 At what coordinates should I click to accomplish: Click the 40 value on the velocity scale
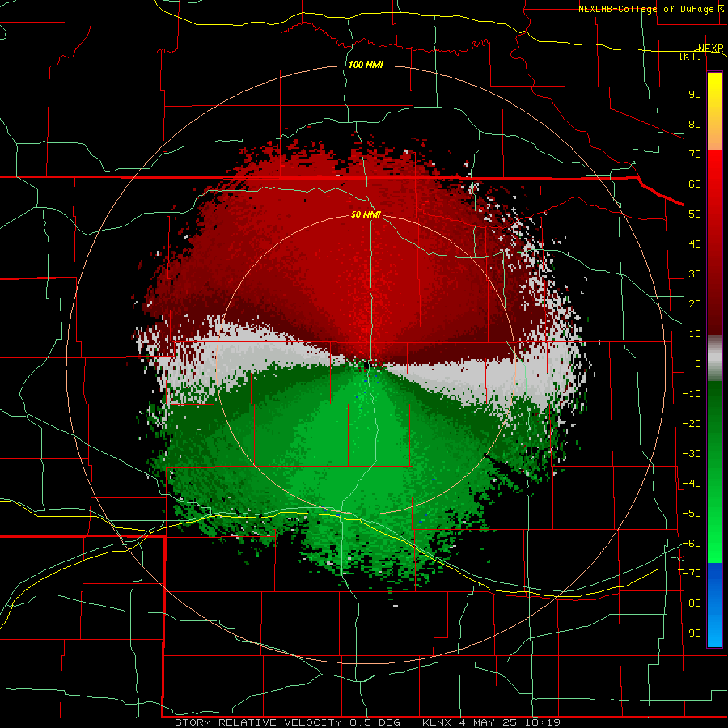[x=695, y=244]
